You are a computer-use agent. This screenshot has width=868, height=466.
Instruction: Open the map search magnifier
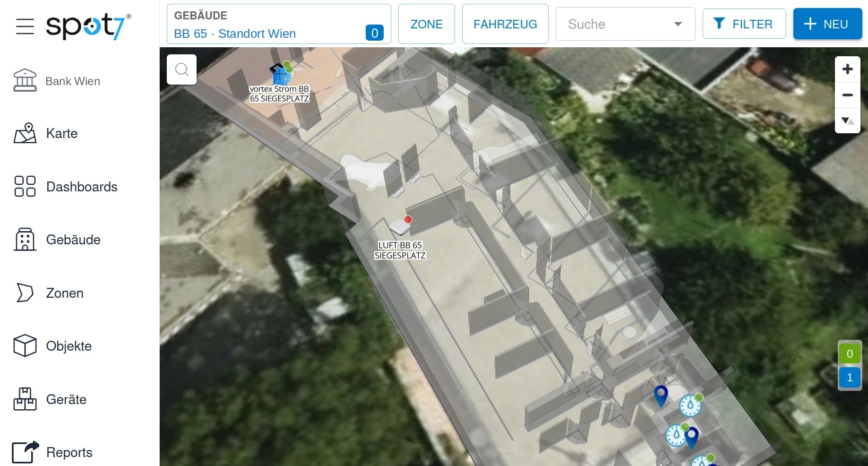[x=182, y=69]
